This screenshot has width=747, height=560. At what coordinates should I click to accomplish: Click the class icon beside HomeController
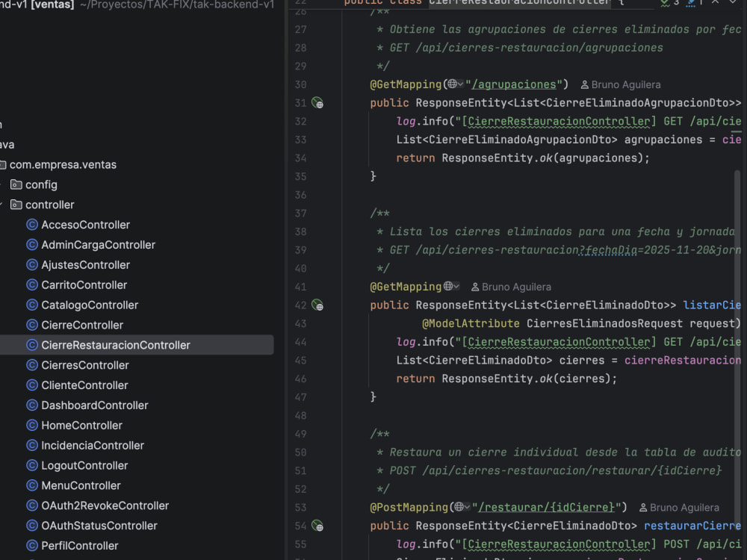click(x=32, y=426)
